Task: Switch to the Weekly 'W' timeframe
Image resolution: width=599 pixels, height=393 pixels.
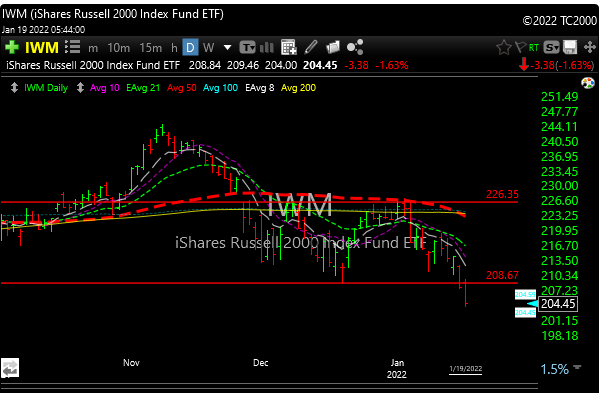Action: coord(208,48)
